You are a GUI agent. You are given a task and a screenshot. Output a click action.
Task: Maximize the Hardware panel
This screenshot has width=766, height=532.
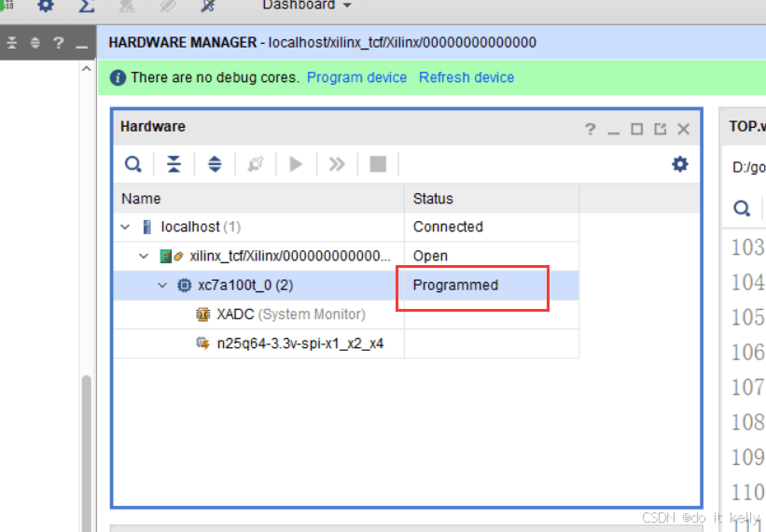click(x=636, y=129)
